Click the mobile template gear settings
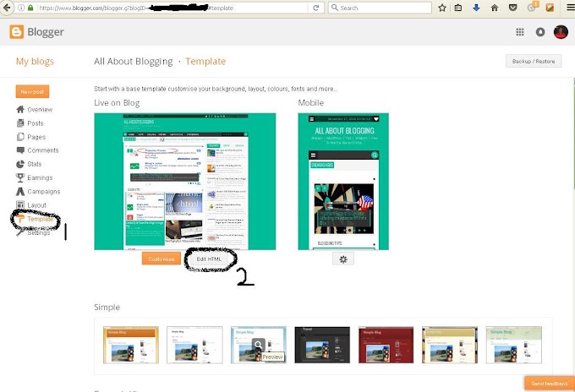Screen dimensions: 575x392 343,259
